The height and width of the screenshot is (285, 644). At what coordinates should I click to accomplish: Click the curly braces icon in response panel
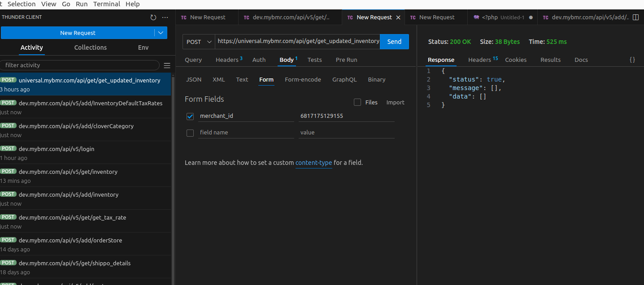click(x=632, y=60)
